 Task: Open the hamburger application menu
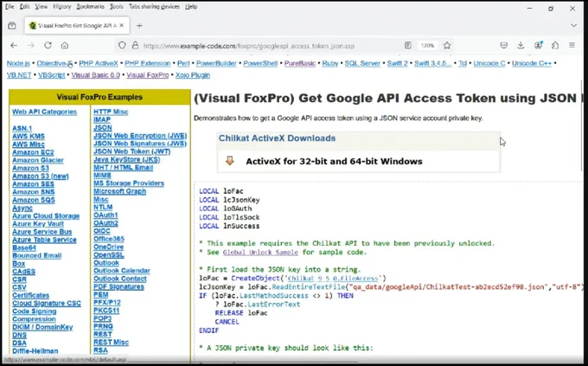click(x=572, y=45)
